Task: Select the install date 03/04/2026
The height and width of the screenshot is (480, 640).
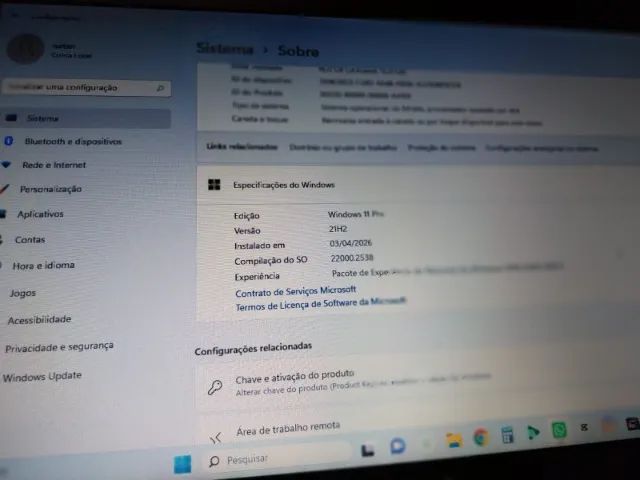Action: coord(351,243)
